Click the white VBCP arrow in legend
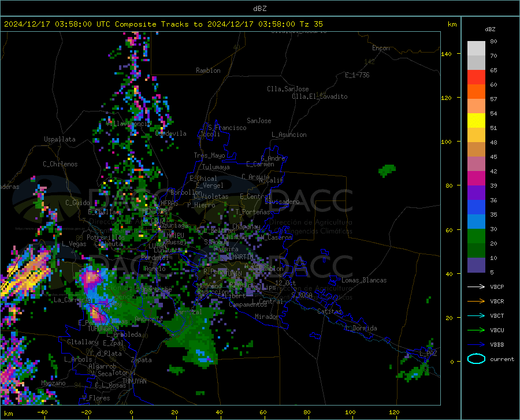This screenshot has height=420, width=520. coord(476,287)
